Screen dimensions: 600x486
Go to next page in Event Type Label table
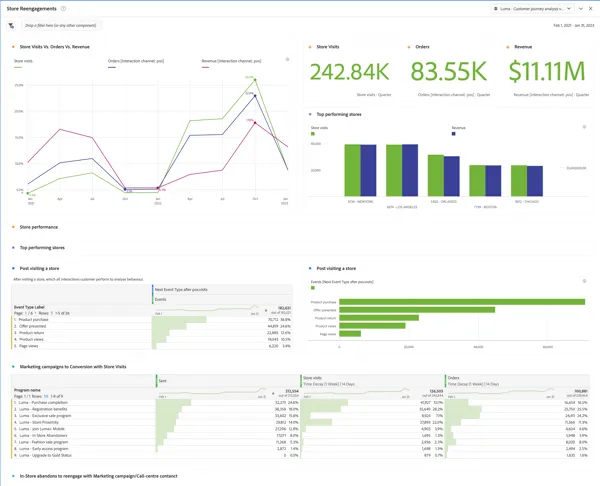36,313
